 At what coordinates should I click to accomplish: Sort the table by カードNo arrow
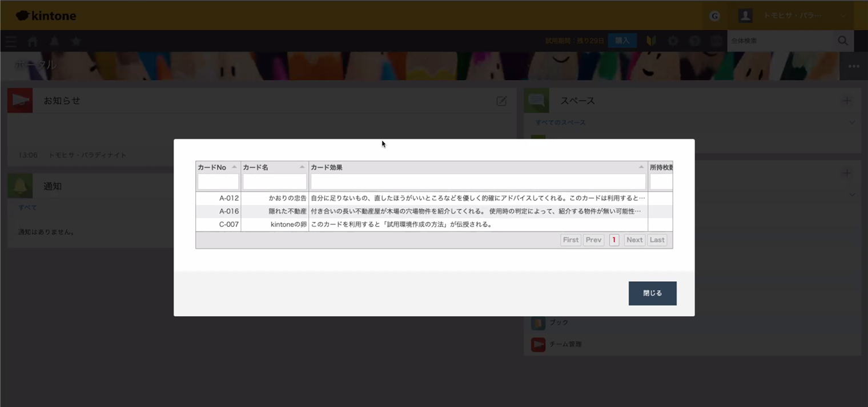(x=234, y=167)
